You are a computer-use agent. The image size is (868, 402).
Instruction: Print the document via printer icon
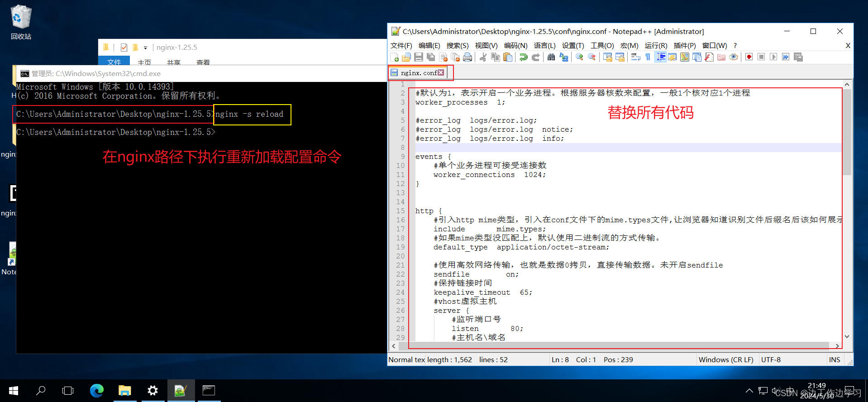pyautogui.click(x=467, y=57)
